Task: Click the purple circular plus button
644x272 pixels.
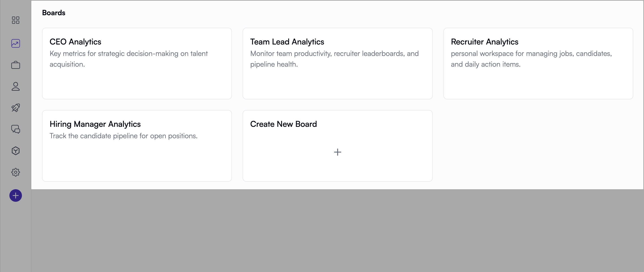Action: click(x=15, y=195)
